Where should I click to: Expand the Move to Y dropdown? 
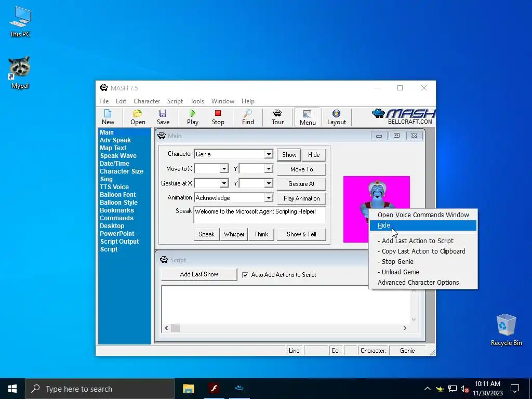(x=269, y=169)
